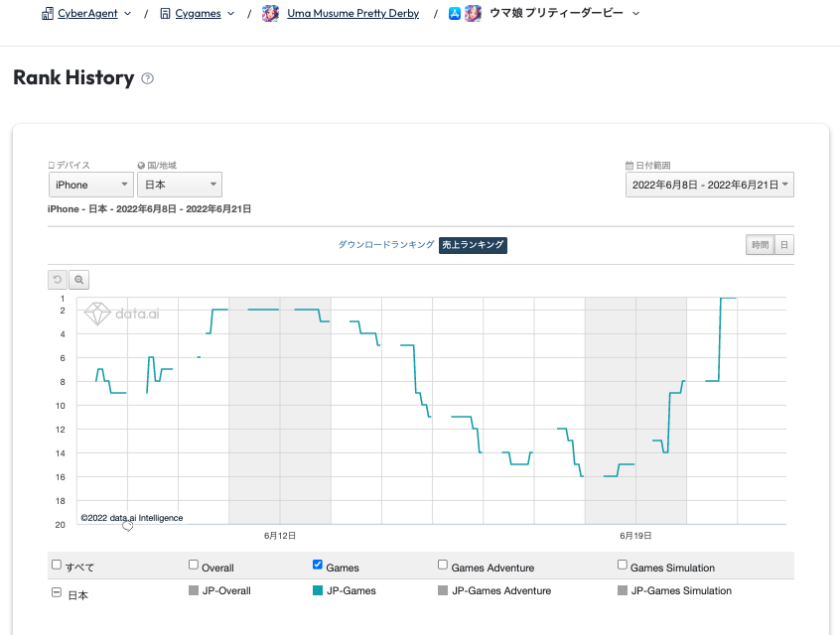Click the teal JP-Games legend swatch
Viewport: 840px width, 635px height.
(x=318, y=590)
